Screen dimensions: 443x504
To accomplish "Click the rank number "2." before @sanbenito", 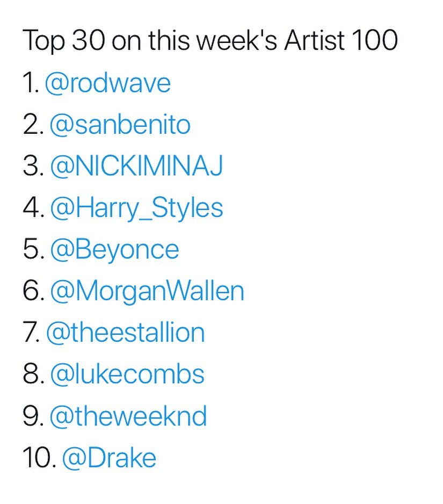I will tap(33, 125).
